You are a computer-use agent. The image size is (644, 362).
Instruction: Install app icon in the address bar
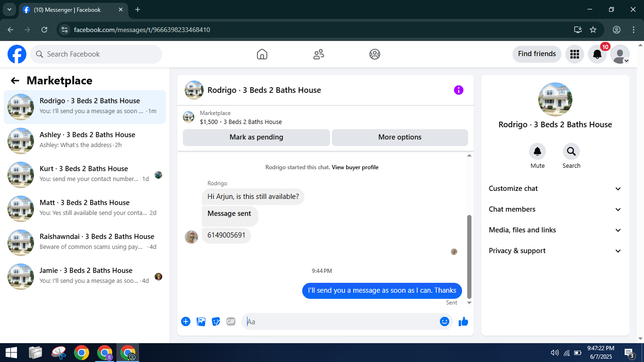coord(578,30)
